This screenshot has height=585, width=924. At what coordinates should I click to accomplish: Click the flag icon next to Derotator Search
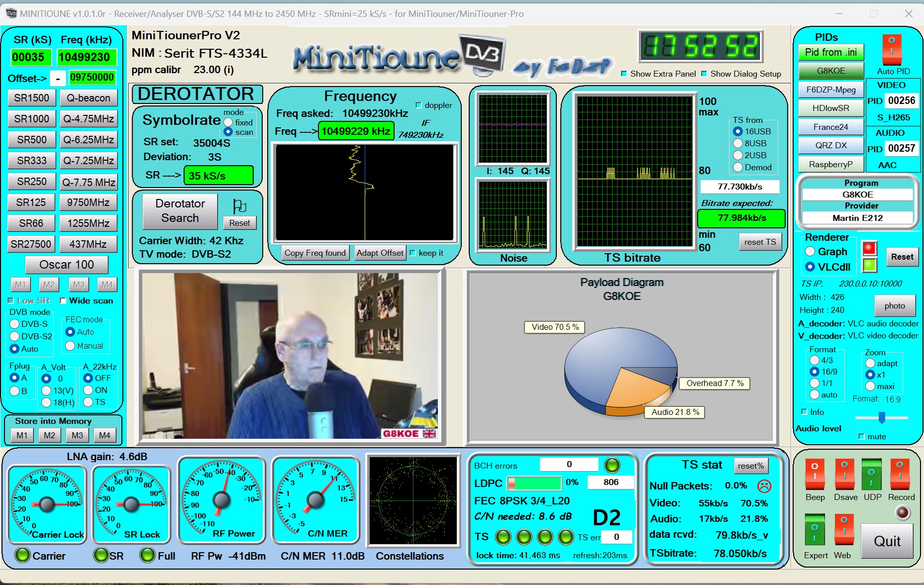pyautogui.click(x=239, y=205)
